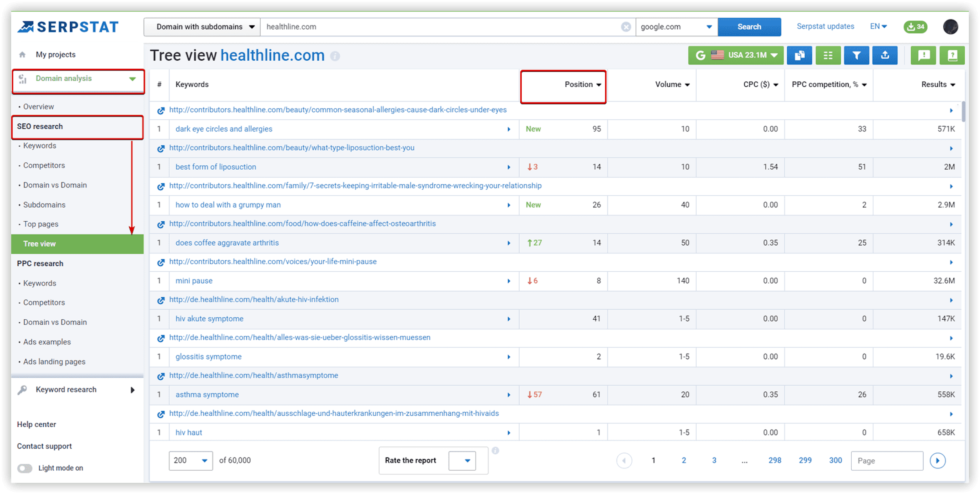Open keyword 'dark eye circles and allergies'
The height and width of the screenshot is (494, 980).
(x=224, y=129)
